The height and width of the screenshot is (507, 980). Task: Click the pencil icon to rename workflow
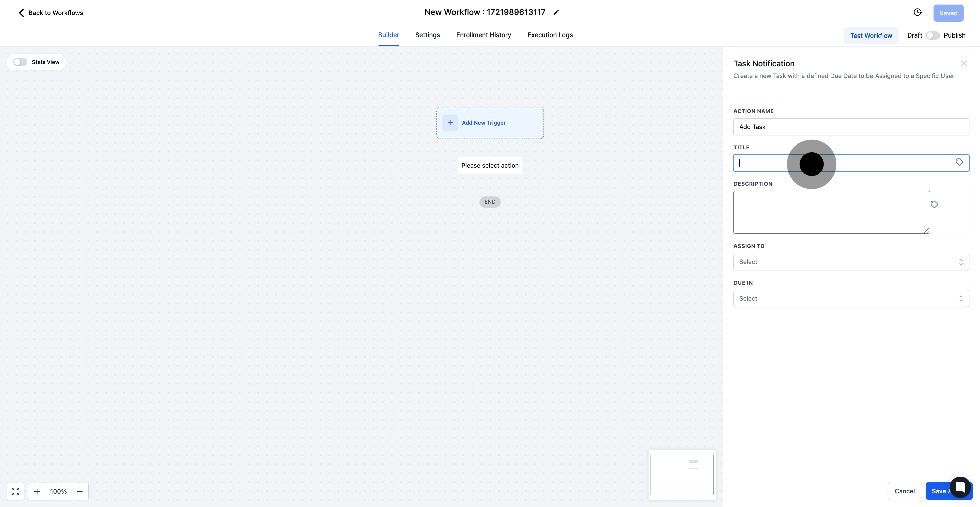pyautogui.click(x=556, y=12)
